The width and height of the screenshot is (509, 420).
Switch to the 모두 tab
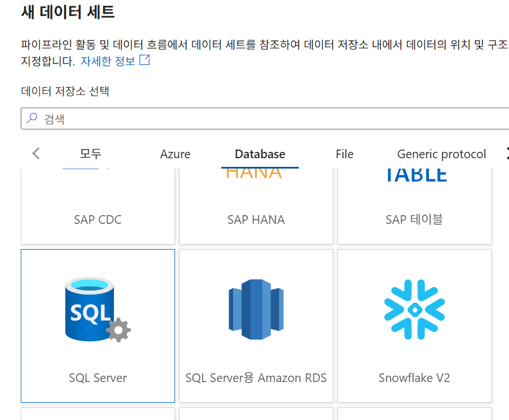90,154
